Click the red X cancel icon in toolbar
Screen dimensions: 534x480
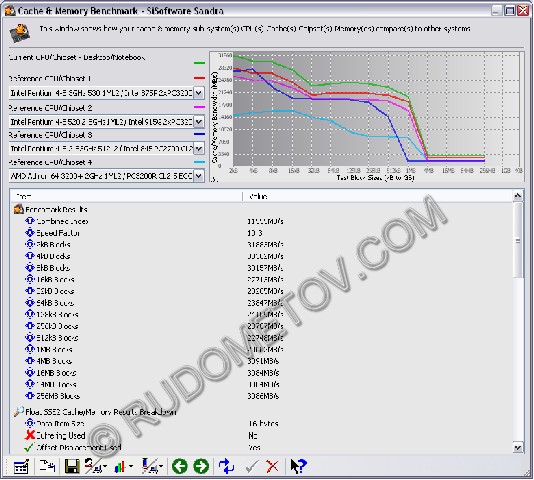coord(272,467)
